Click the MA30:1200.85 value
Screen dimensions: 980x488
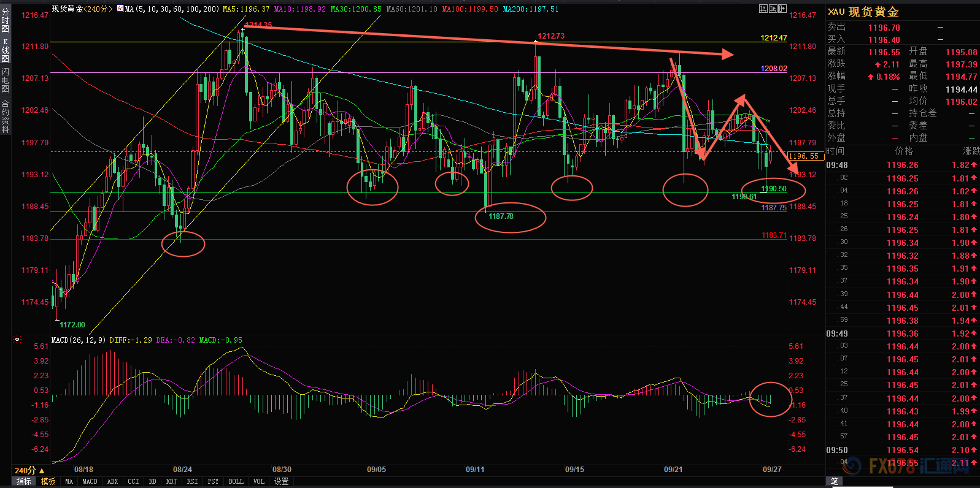click(x=356, y=9)
